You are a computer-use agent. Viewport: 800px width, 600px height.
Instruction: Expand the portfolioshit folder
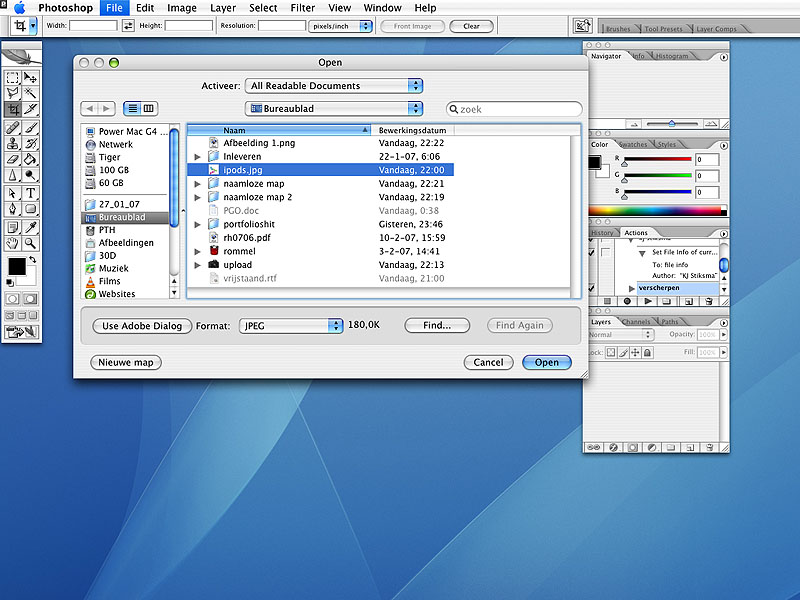pos(198,225)
